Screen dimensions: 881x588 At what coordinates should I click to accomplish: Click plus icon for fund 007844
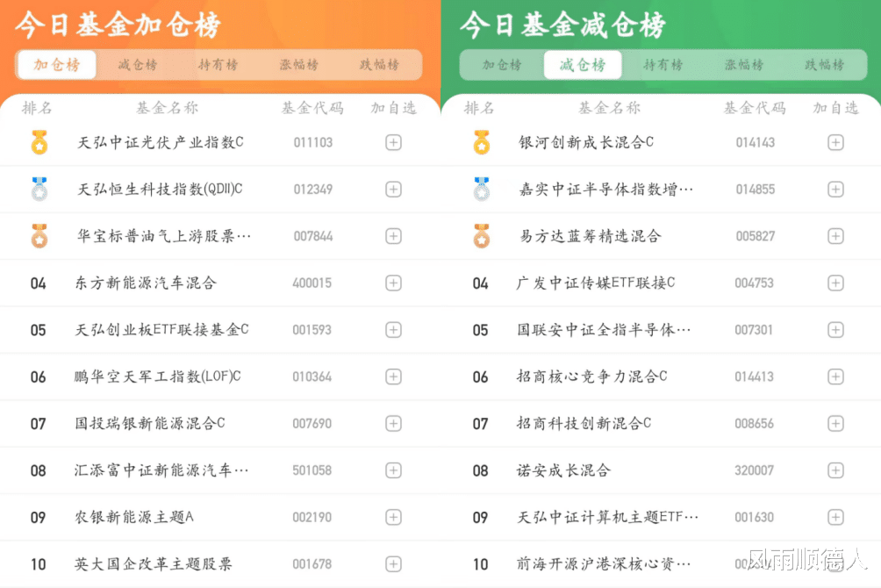[393, 236]
